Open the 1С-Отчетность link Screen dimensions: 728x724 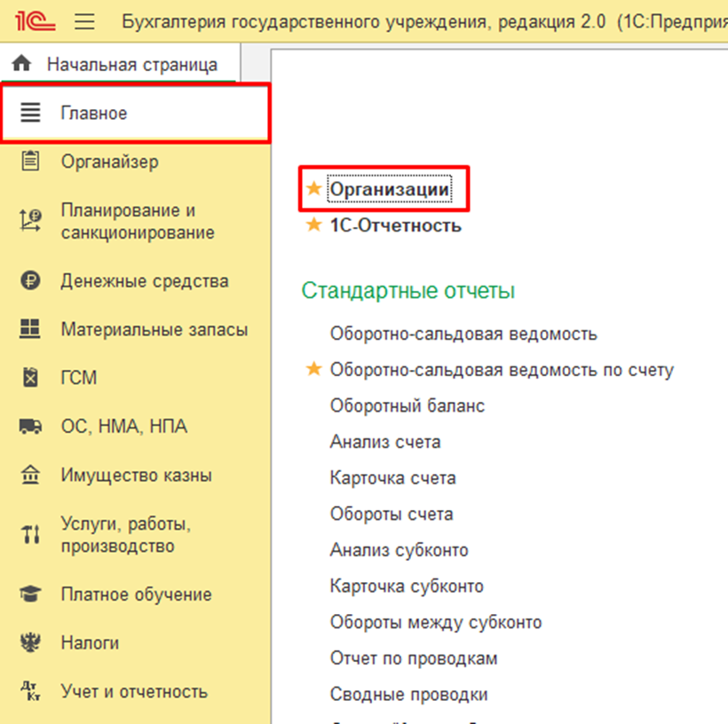click(396, 225)
